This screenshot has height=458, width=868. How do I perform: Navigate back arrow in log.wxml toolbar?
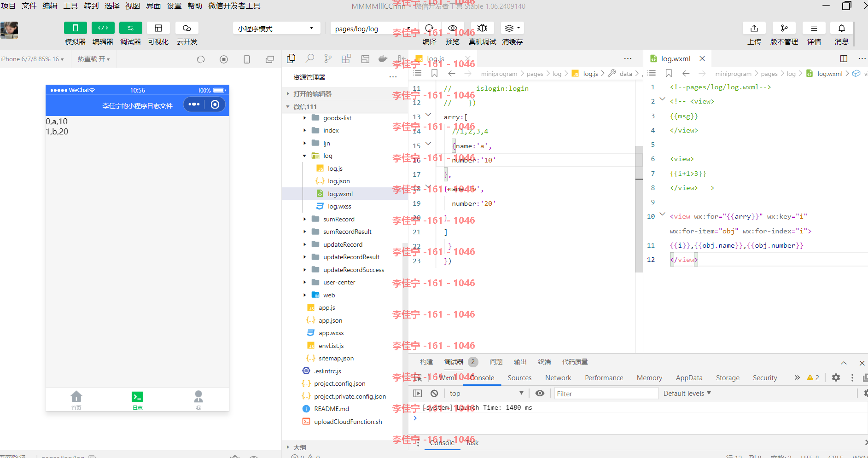(x=686, y=73)
